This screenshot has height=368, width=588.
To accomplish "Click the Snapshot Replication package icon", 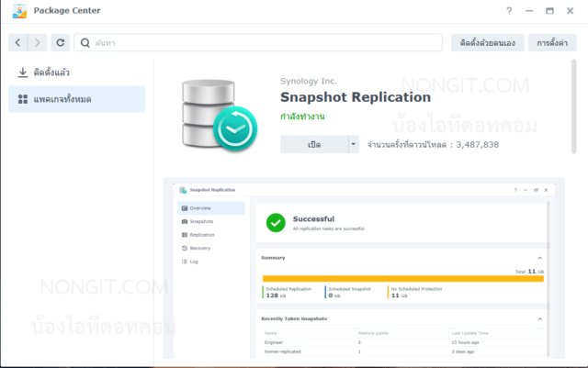I will (220, 115).
